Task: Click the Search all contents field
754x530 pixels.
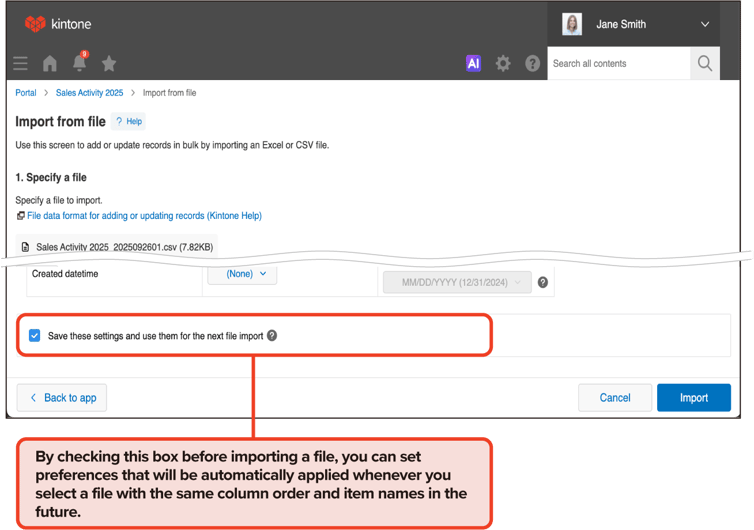Action: click(x=618, y=63)
